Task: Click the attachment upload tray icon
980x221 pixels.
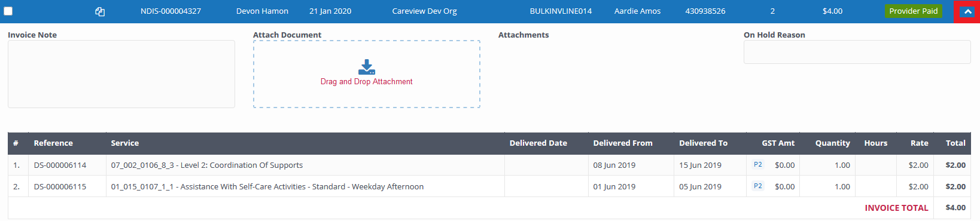Action: point(367,67)
